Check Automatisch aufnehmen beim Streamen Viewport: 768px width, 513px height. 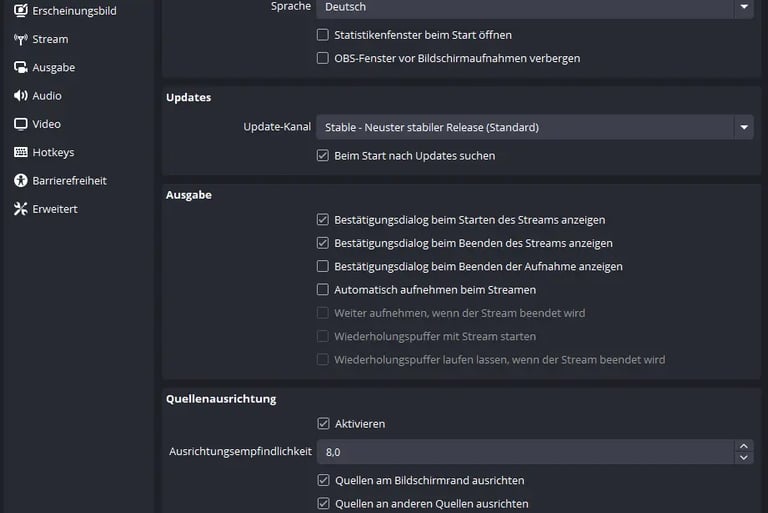pyautogui.click(x=322, y=290)
